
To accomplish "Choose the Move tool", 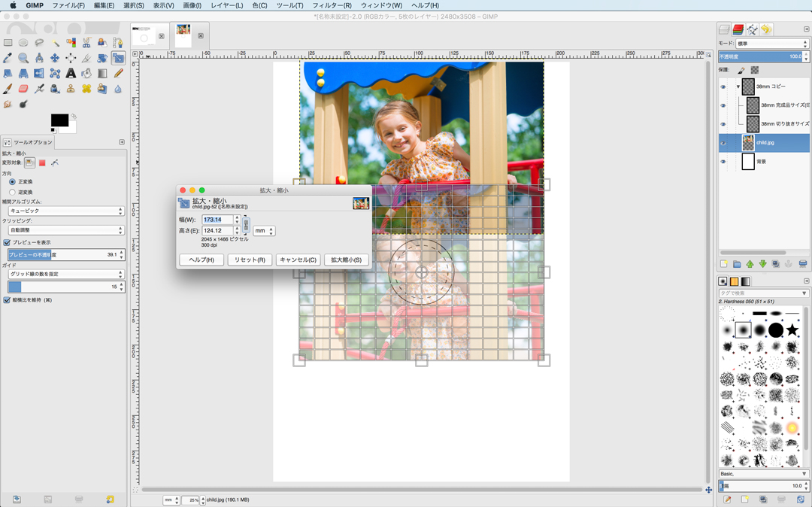I will click(55, 58).
